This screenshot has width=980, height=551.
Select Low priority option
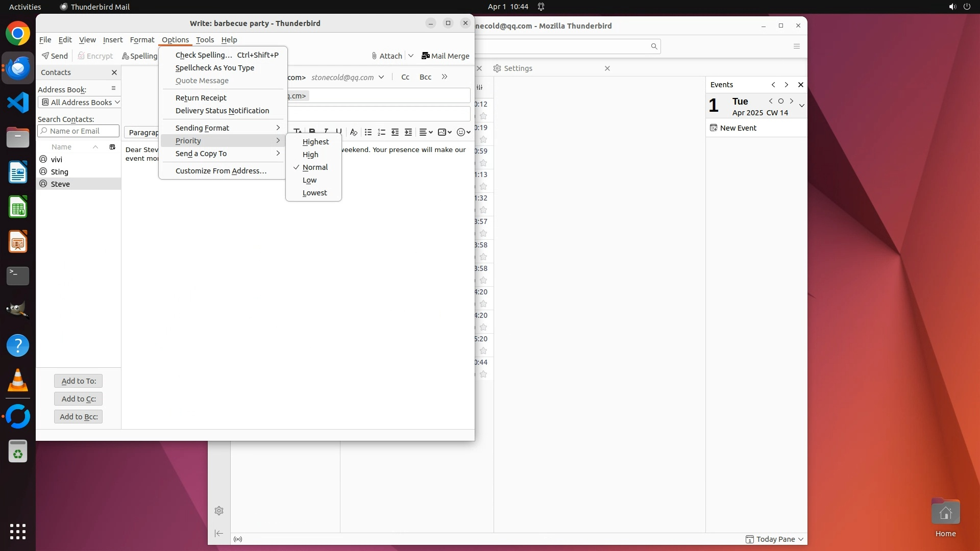coord(309,180)
